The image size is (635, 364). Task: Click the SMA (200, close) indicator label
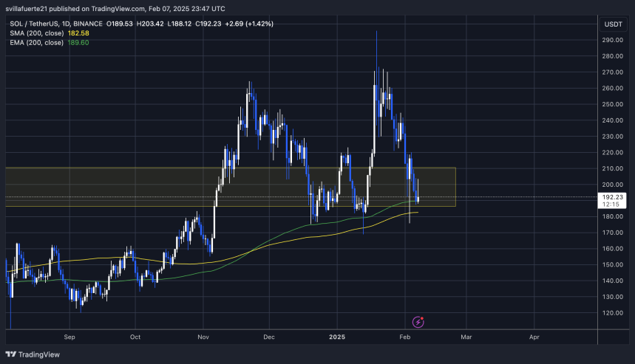point(36,33)
